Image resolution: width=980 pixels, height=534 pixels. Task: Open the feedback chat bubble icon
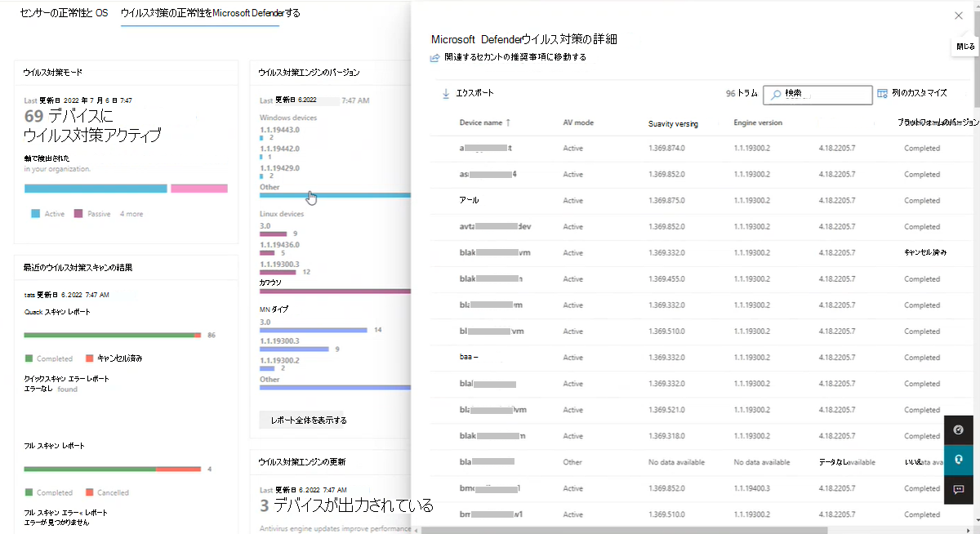pyautogui.click(x=959, y=489)
